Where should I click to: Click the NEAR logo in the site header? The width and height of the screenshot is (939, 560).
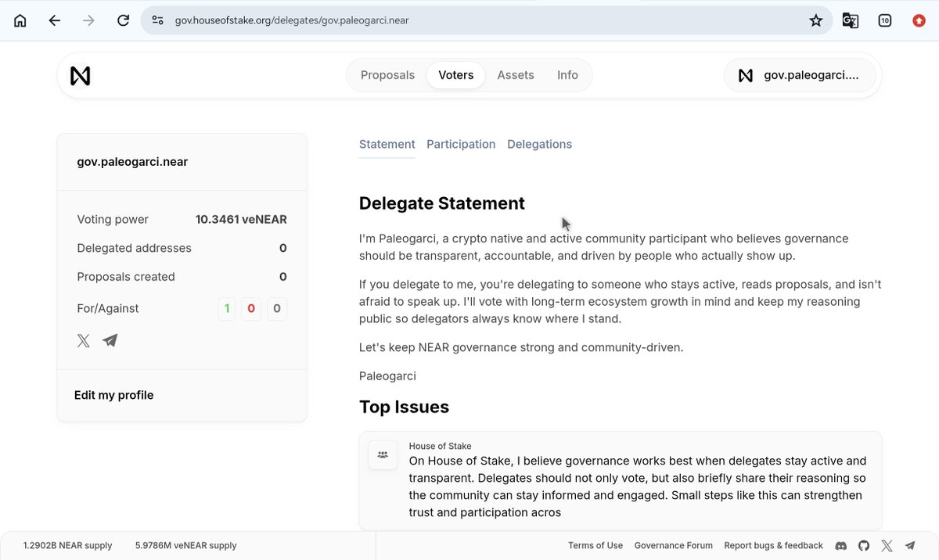81,76
